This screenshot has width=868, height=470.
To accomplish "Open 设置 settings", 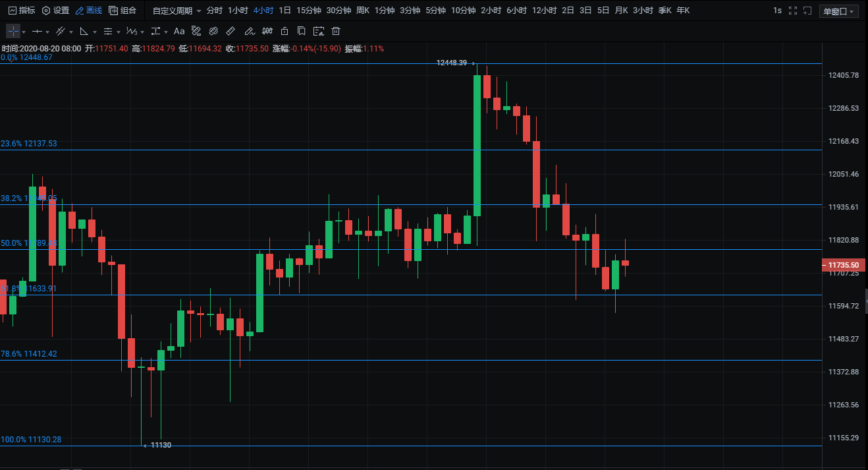I will 55,11.
